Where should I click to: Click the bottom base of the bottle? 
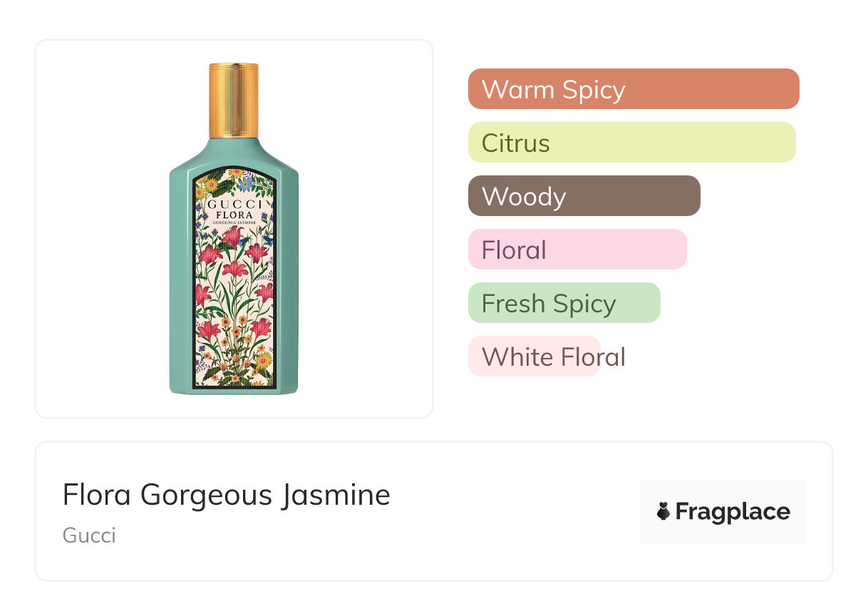tap(234, 390)
